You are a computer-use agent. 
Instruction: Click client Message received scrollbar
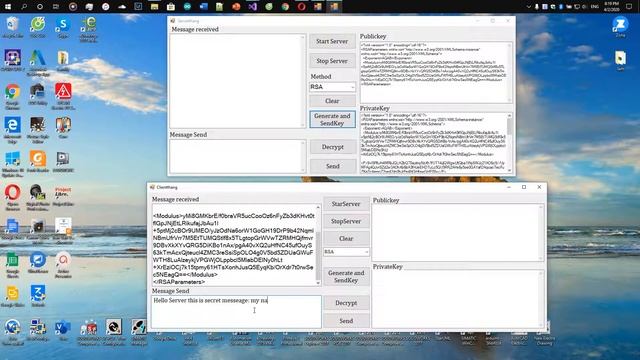tap(318, 245)
